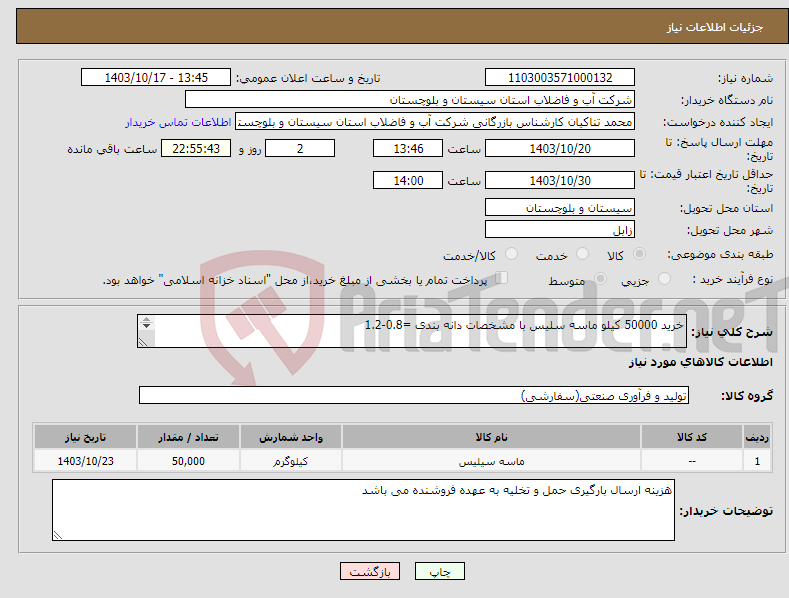This screenshot has width=789, height=598.
Task: Click resize grip of شرح کلی نیاز textarea
Action: click(x=143, y=342)
